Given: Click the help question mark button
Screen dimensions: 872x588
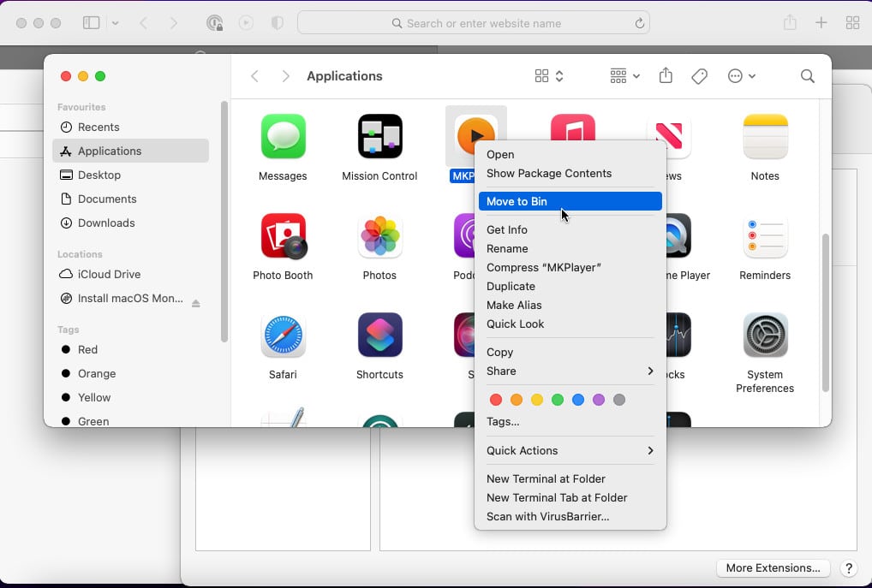Looking at the screenshot, I should pos(849,568).
